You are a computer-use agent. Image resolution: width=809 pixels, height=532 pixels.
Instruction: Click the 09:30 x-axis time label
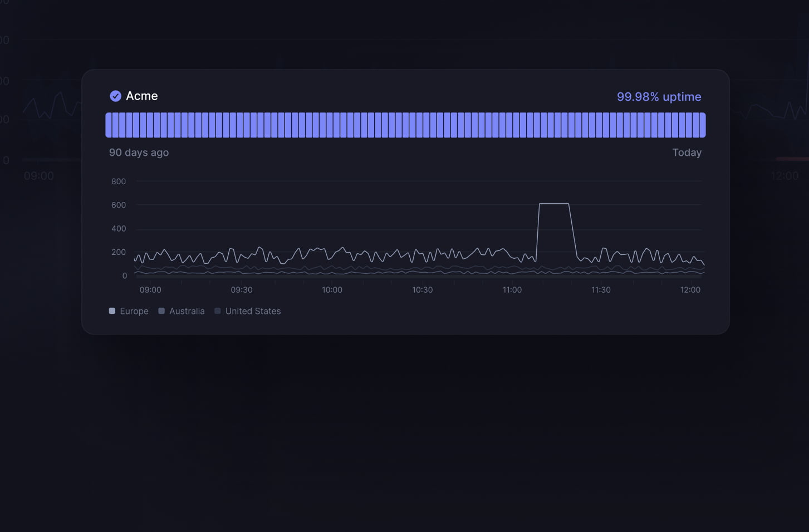[242, 290]
